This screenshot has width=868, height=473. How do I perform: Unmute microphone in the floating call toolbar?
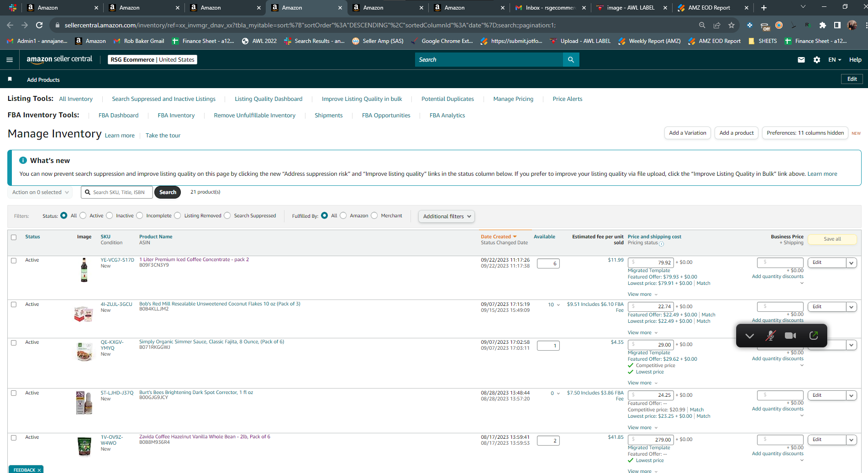pyautogui.click(x=770, y=336)
